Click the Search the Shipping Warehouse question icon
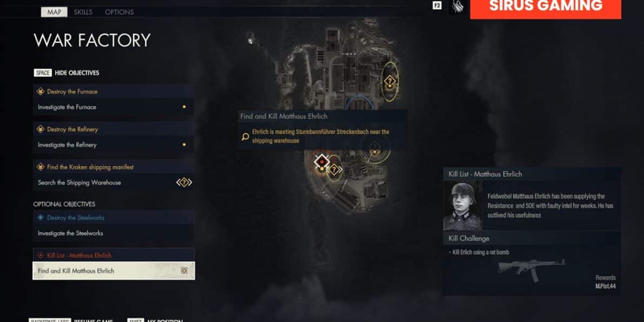 [x=184, y=182]
